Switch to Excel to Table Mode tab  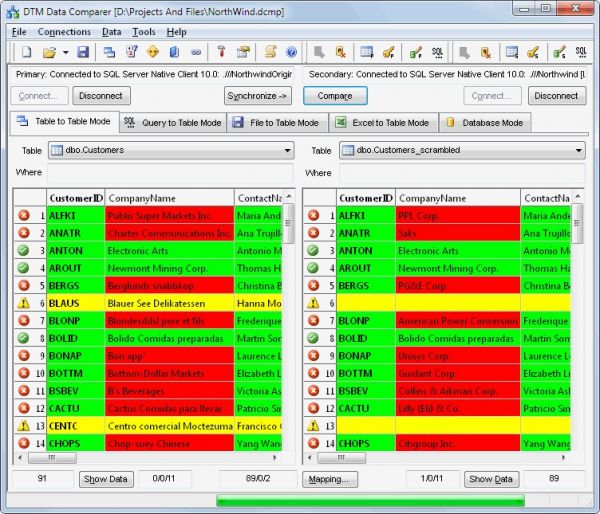[380, 123]
